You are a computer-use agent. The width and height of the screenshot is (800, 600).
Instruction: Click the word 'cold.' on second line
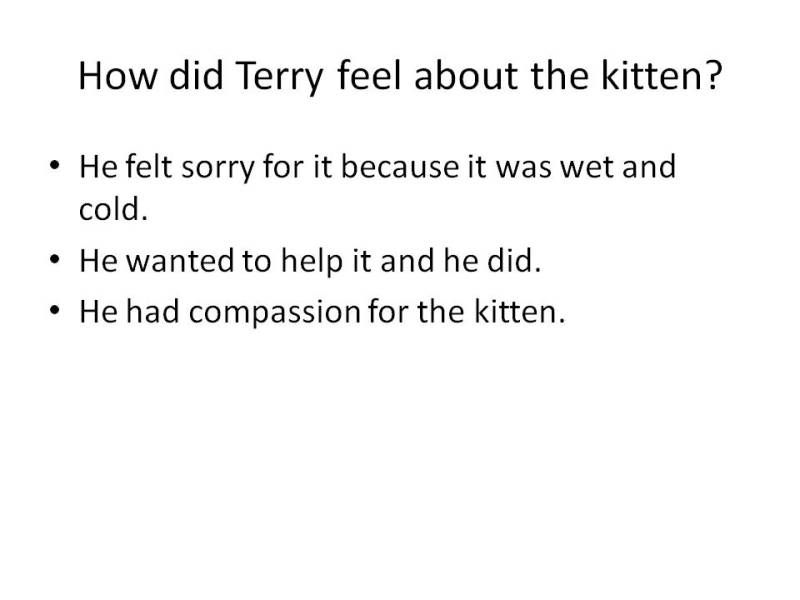pos(113,210)
